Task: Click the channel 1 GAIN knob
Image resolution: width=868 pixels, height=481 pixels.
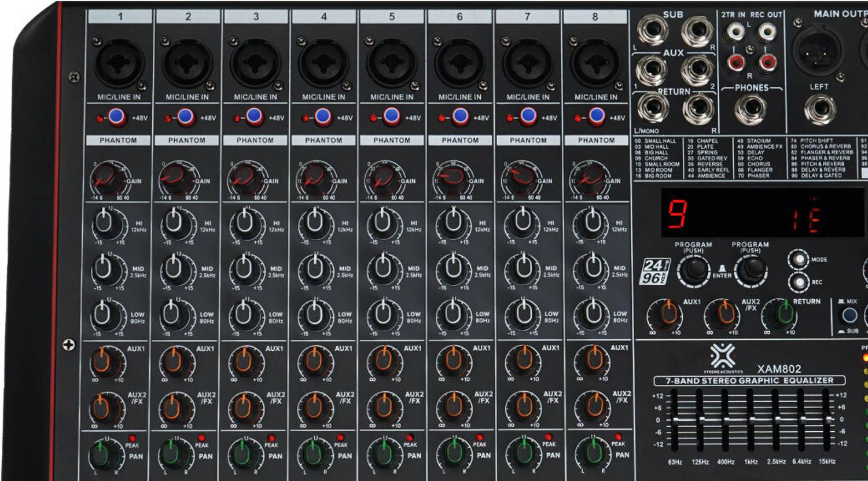Action: pos(108,178)
